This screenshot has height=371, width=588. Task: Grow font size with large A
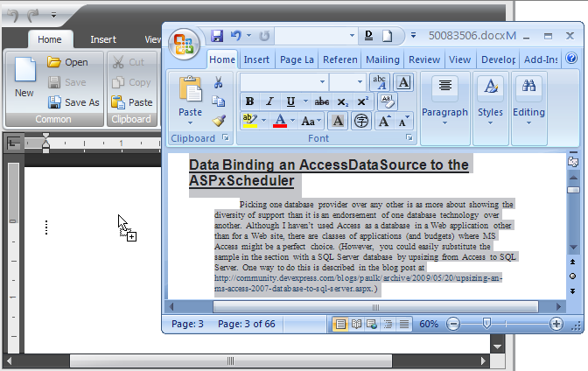pyautogui.click(x=384, y=121)
